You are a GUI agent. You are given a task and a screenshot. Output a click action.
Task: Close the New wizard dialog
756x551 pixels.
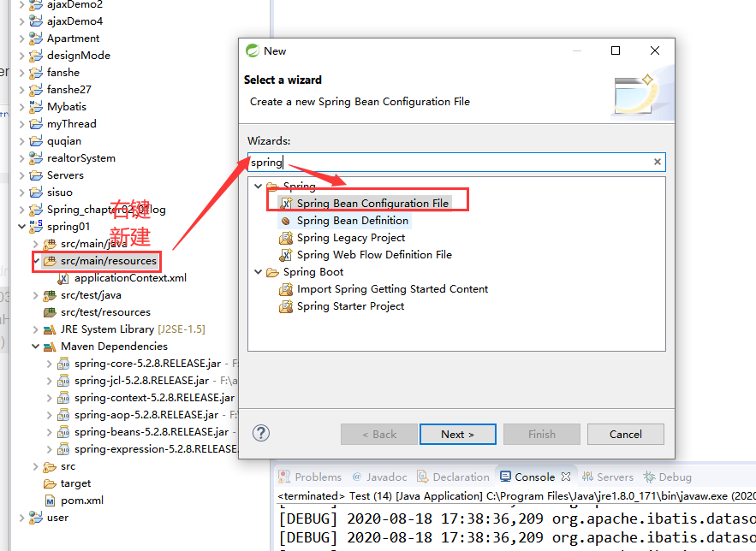655,50
